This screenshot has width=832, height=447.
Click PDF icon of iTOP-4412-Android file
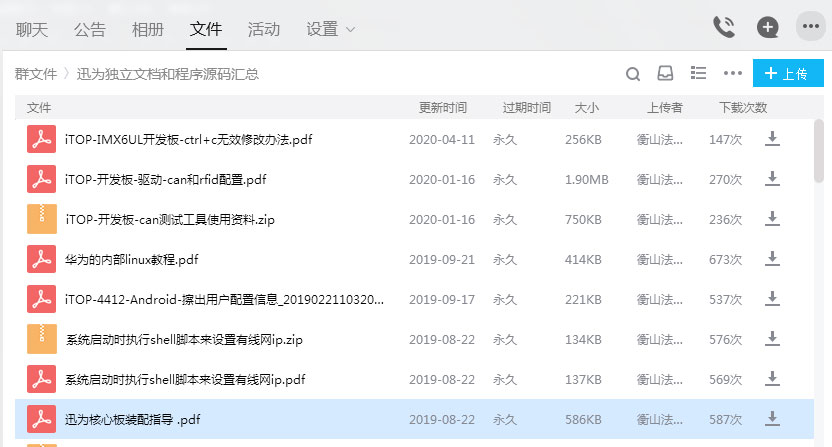coord(41,299)
